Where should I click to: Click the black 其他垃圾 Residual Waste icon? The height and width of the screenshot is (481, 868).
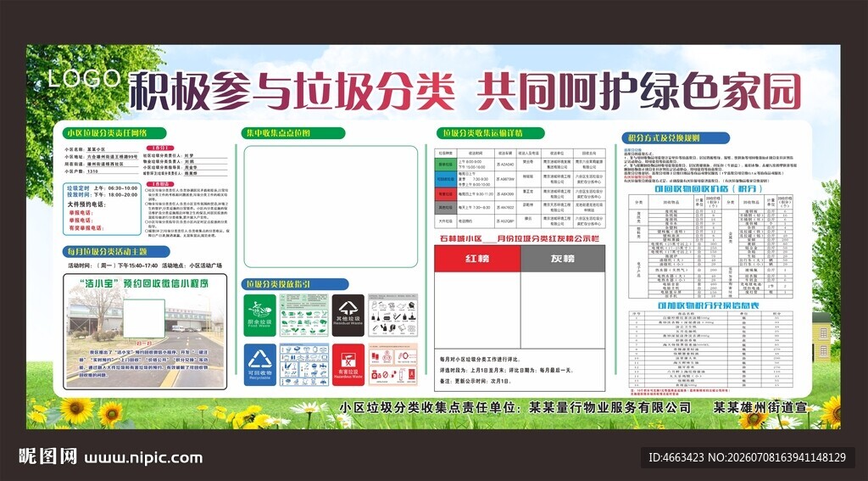pyautogui.click(x=348, y=316)
